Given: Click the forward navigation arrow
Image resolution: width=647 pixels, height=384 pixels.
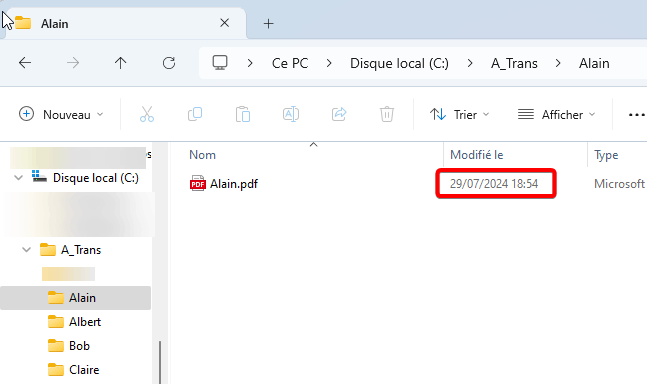Looking at the screenshot, I should 73,63.
